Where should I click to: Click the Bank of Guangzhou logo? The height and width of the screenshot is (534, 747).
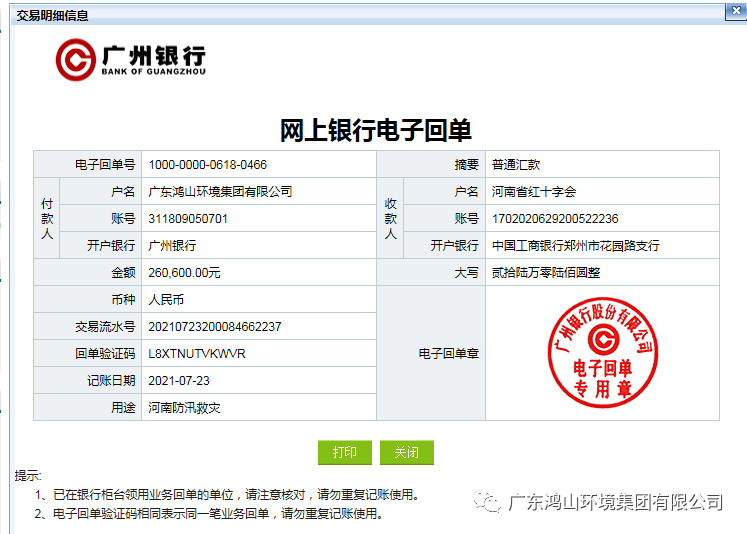tap(131, 60)
